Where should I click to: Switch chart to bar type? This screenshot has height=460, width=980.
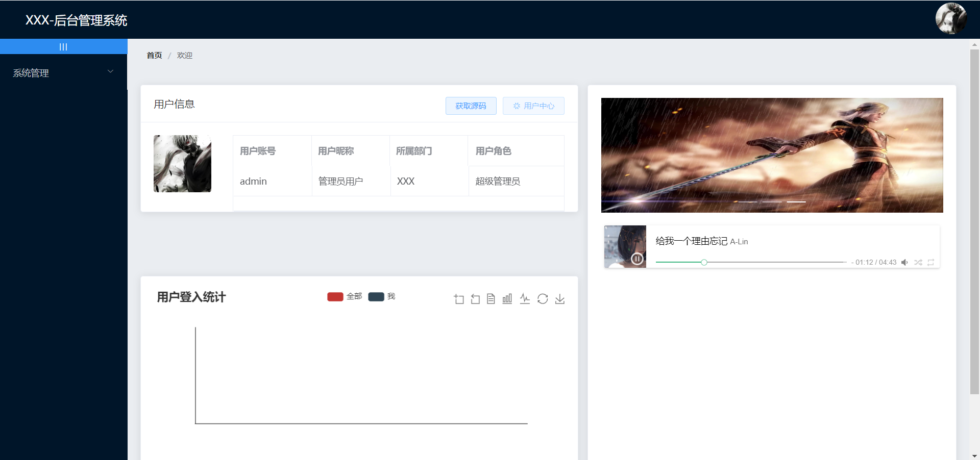507,299
